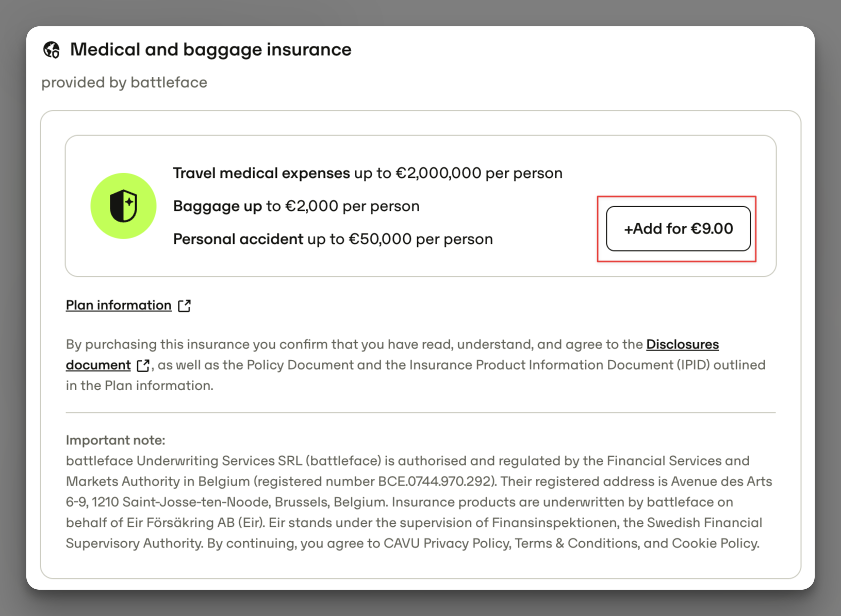Click the Important note label
The image size is (841, 616).
click(x=116, y=440)
